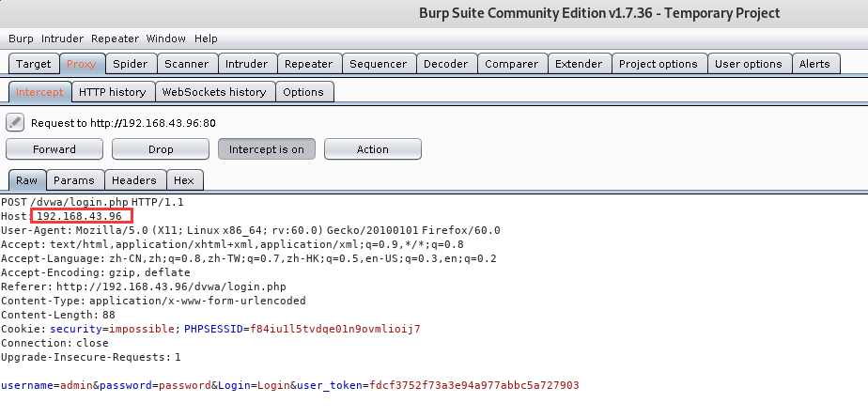
Task: Click the Connection: close line
Action: (x=54, y=343)
